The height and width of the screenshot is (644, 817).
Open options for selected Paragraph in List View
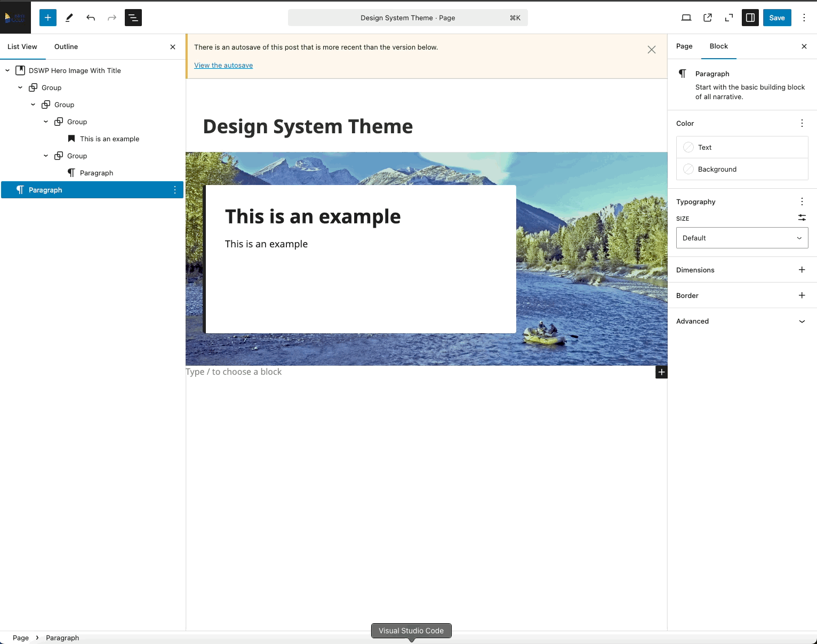(x=175, y=190)
